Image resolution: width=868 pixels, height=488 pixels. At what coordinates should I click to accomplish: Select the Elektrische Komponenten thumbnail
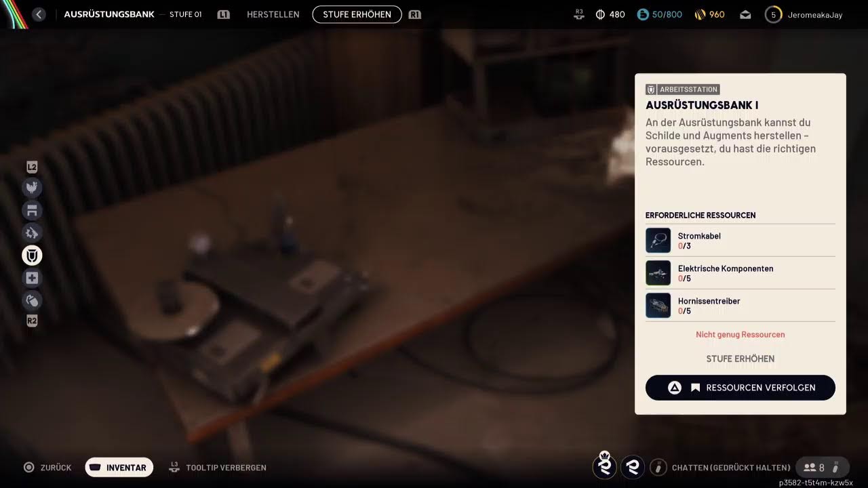click(658, 273)
